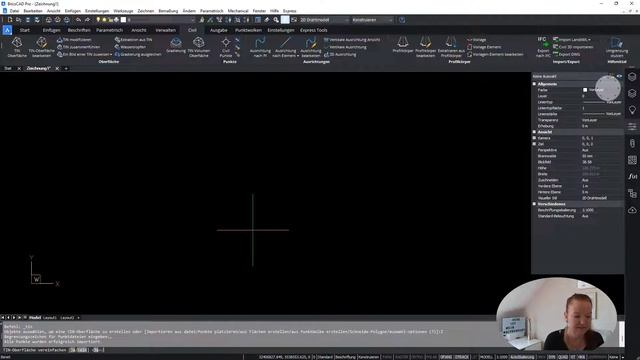
Task: Open the 2D Drahtmodell visual style dropdown
Action: pyautogui.click(x=325, y=20)
